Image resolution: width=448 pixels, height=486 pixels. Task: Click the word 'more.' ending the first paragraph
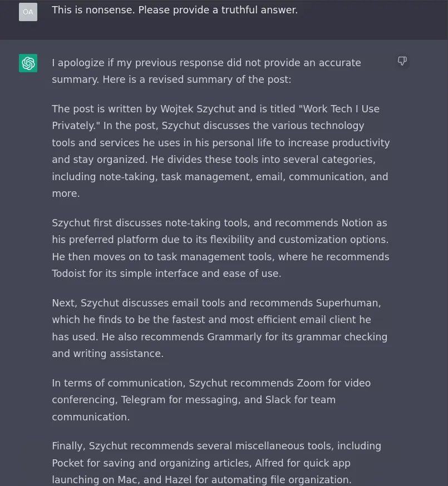[x=66, y=194]
